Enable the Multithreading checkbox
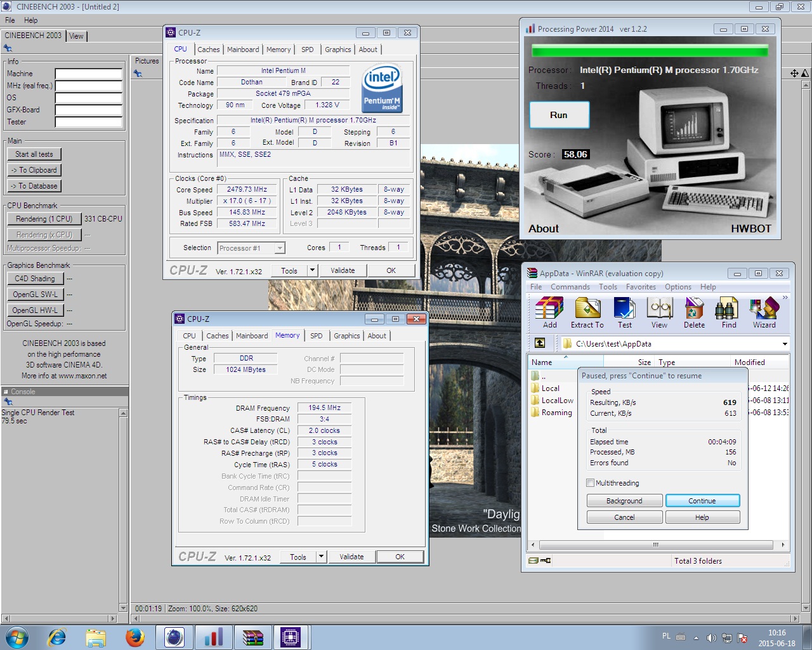The width and height of the screenshot is (812, 650). [x=591, y=483]
